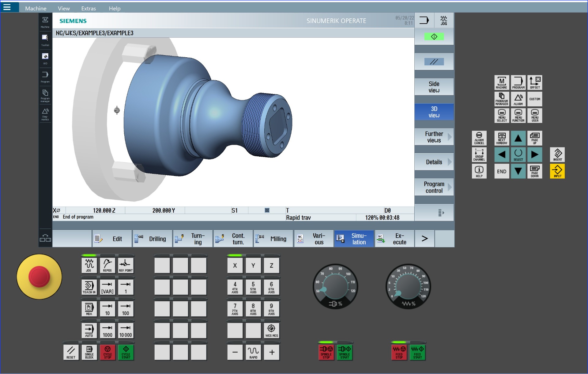Click the vertical softkey bar extension arrow
588x374 pixels.
(434, 212)
